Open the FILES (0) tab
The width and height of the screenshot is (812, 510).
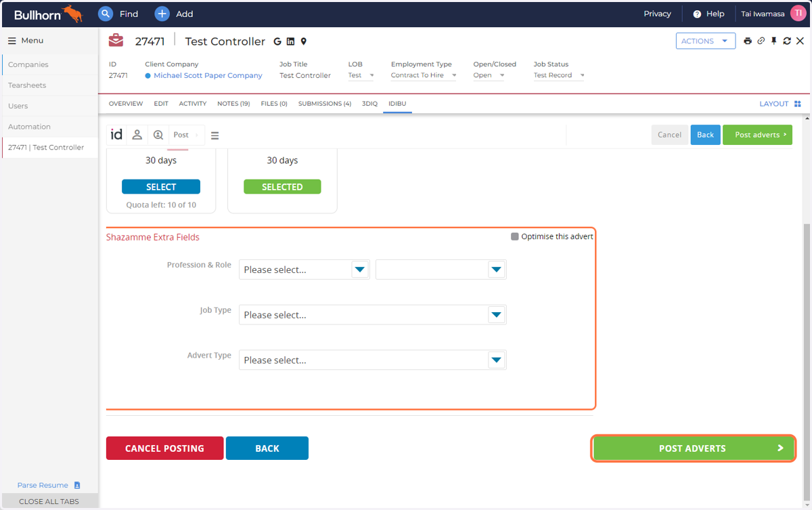click(274, 104)
